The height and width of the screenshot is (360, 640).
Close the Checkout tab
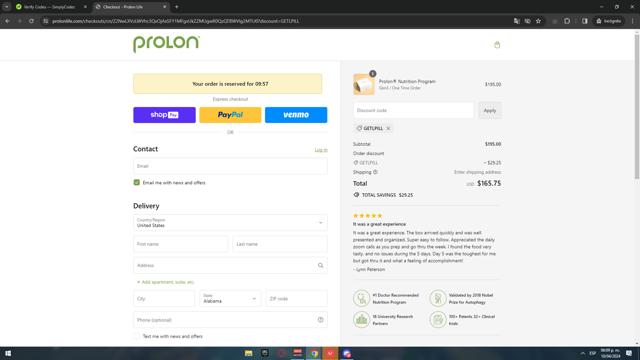tap(164, 7)
